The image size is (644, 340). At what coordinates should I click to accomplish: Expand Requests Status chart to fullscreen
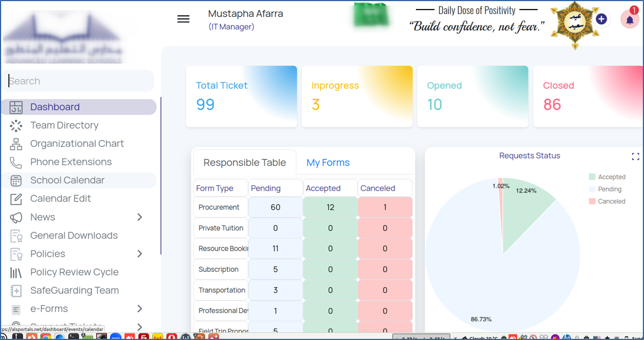635,156
